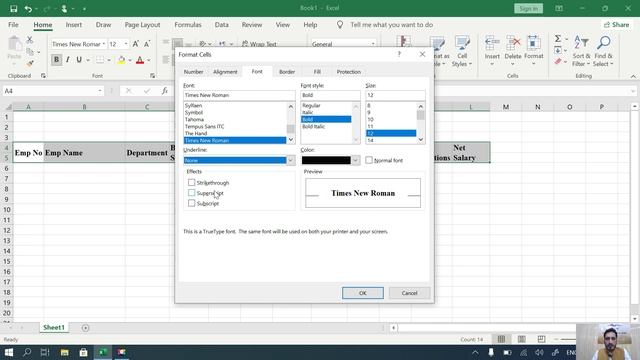Viewport: 640px width, 360px height.
Task: Click the Windows Start button
Action: 9,352
